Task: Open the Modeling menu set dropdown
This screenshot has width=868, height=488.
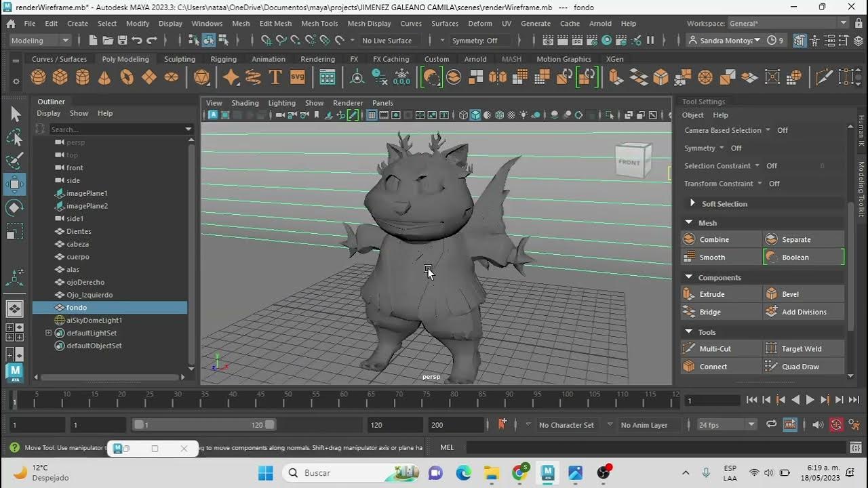Action: [x=40, y=41]
